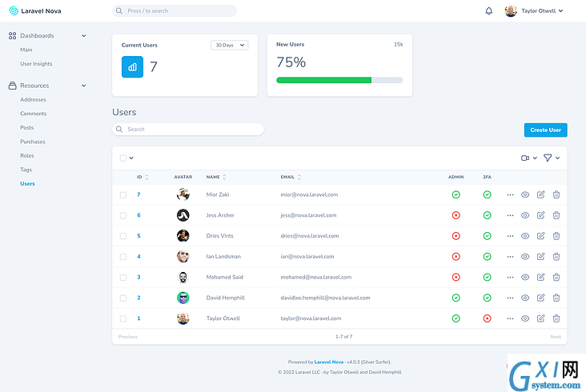Click the Press / to search field
586x392 pixels.
click(x=175, y=11)
